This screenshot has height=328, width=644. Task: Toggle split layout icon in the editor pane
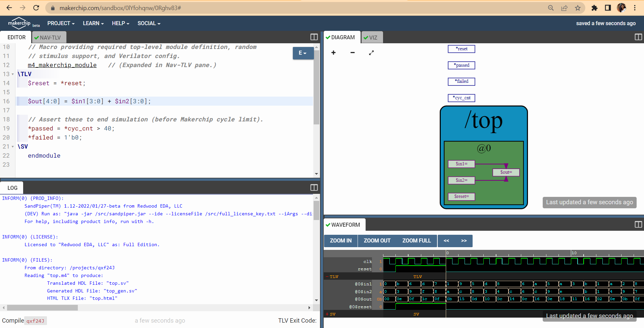pos(314,37)
